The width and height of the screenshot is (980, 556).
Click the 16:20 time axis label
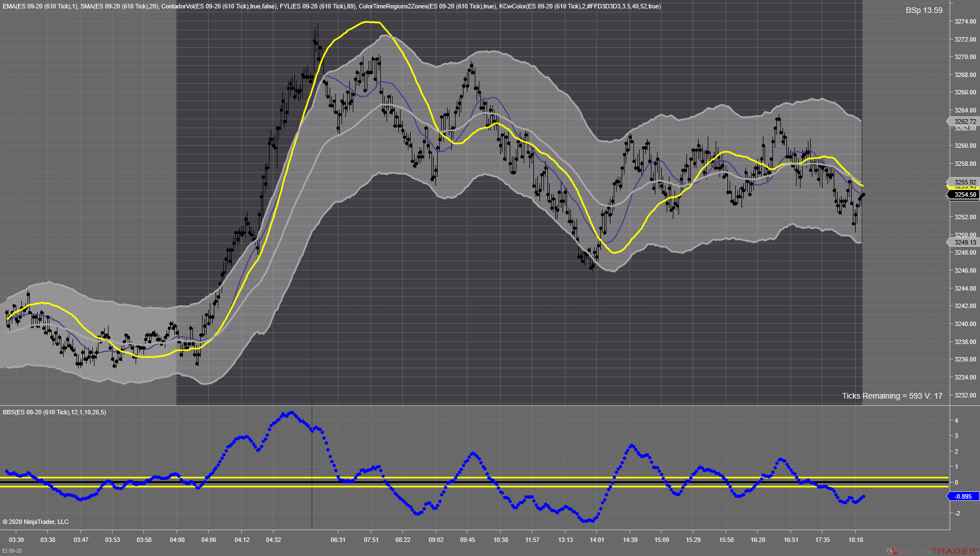tap(758, 540)
